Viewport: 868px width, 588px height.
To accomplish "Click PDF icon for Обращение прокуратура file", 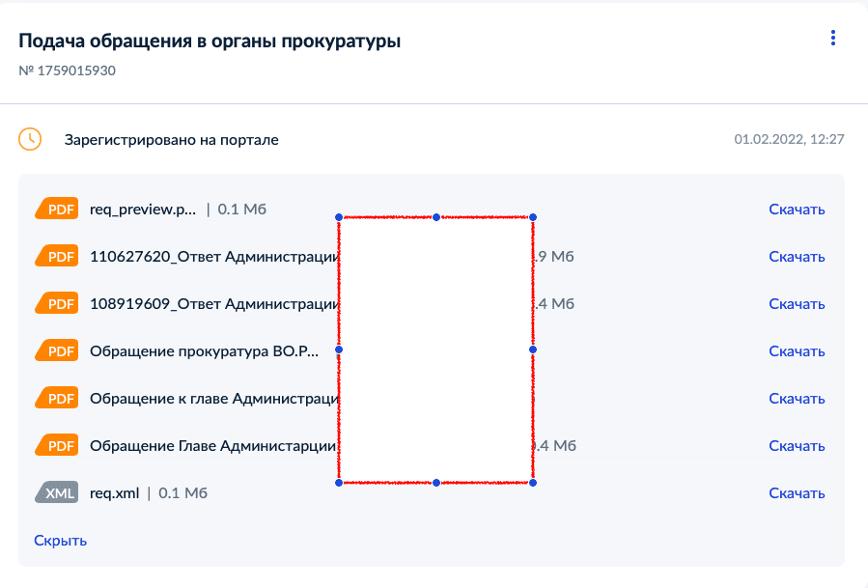I will [56, 351].
